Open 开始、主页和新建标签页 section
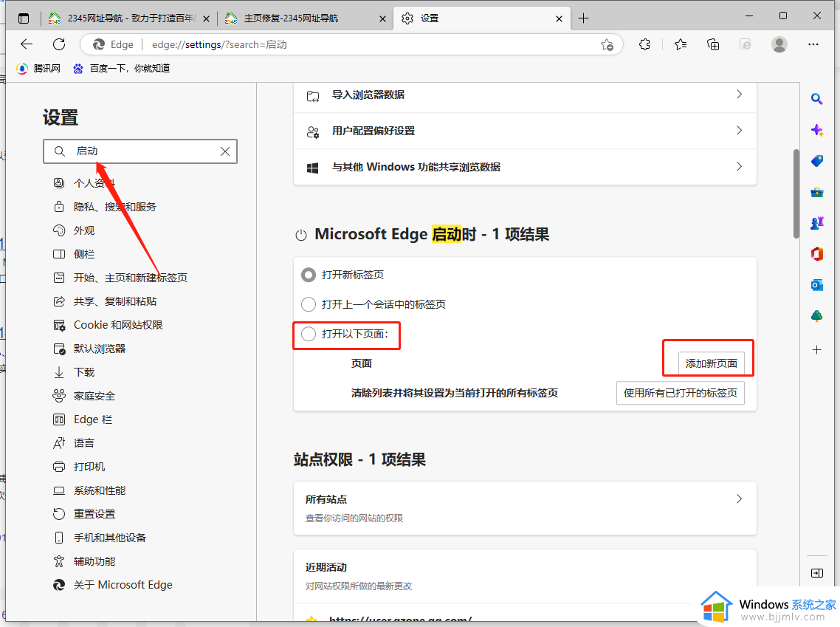This screenshot has height=627, width=840. [x=120, y=278]
